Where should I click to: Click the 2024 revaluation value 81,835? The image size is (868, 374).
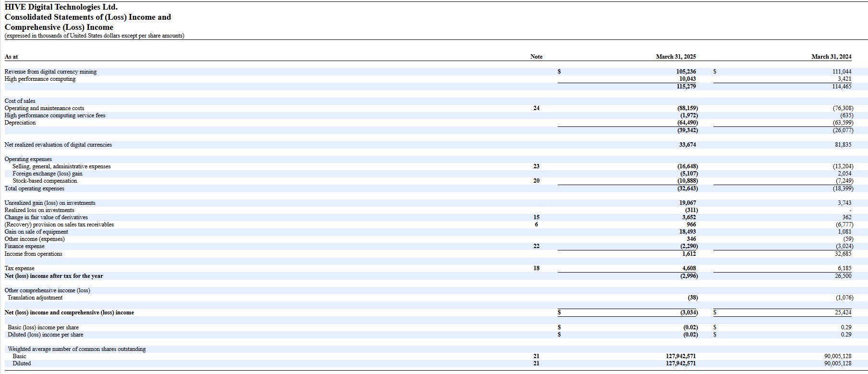click(843, 145)
